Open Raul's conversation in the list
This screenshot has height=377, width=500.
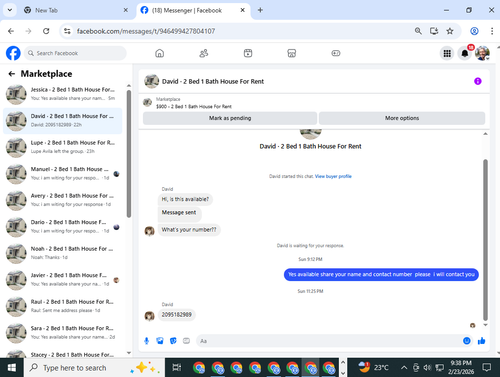(63, 306)
